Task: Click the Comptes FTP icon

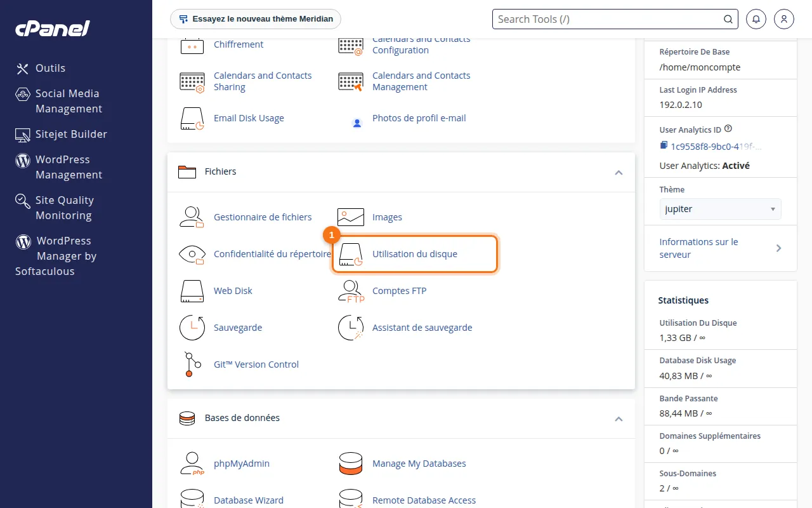Action: pyautogui.click(x=351, y=291)
